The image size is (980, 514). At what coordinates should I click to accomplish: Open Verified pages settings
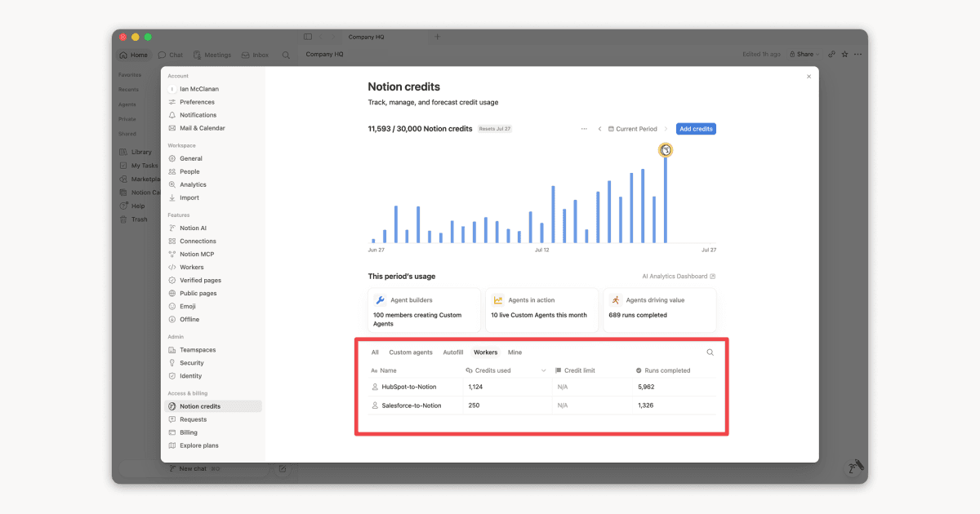click(x=213, y=280)
